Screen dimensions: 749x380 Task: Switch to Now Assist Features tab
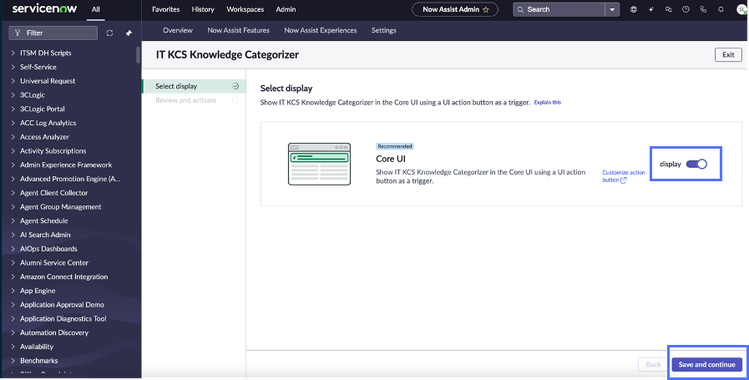tap(238, 30)
